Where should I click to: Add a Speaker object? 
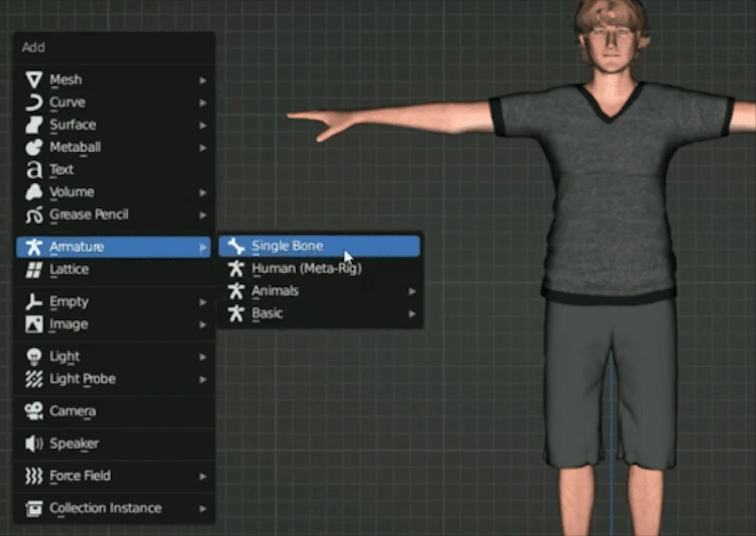tap(114, 443)
